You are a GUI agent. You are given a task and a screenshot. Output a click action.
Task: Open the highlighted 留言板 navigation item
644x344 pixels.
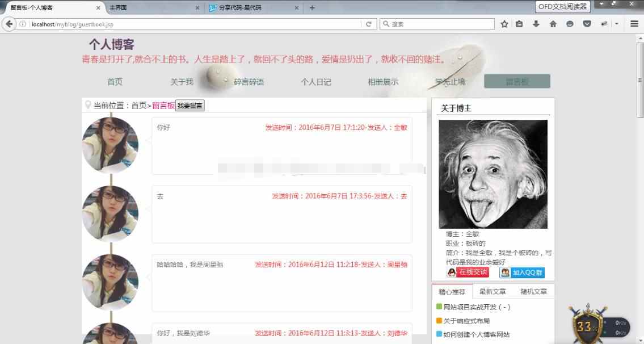pyautogui.click(x=517, y=81)
